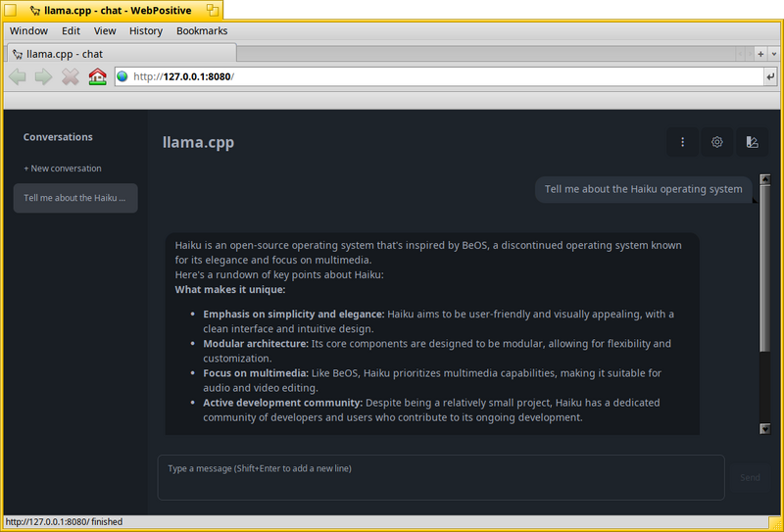Click the Conversations sidebar heading
This screenshot has width=784, height=532.
pos(58,137)
